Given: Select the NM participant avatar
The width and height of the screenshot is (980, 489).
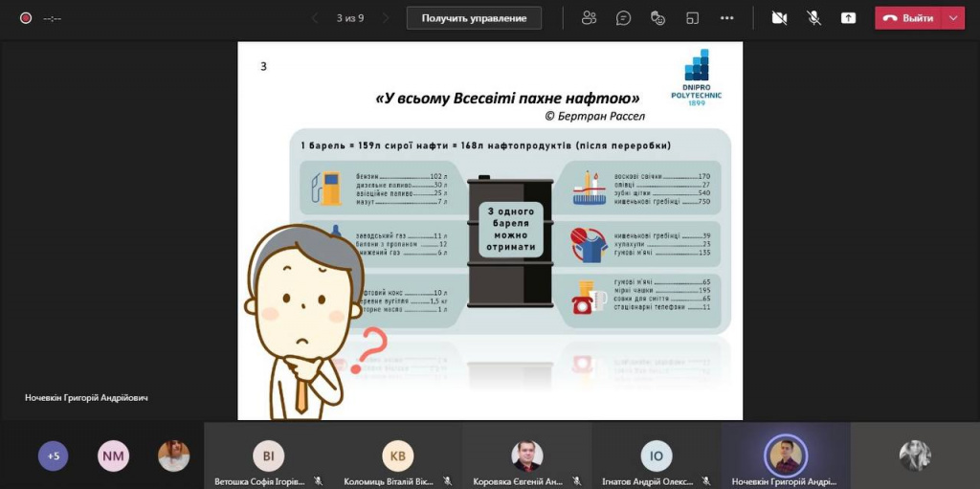Looking at the screenshot, I should [113, 456].
